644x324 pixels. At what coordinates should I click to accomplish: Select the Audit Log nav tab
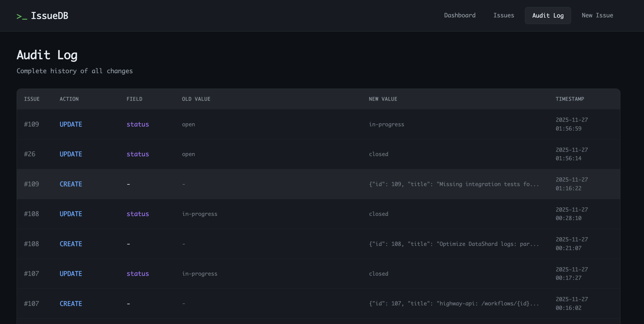coord(547,16)
